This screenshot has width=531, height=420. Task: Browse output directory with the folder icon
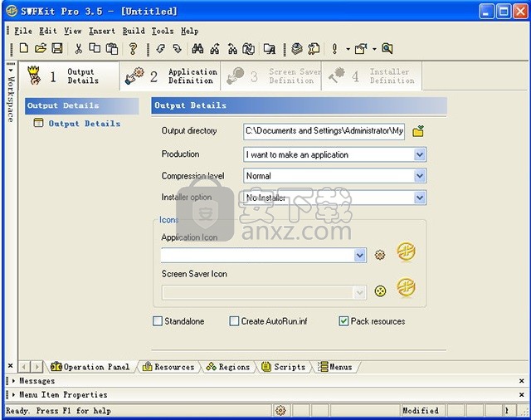click(x=418, y=131)
